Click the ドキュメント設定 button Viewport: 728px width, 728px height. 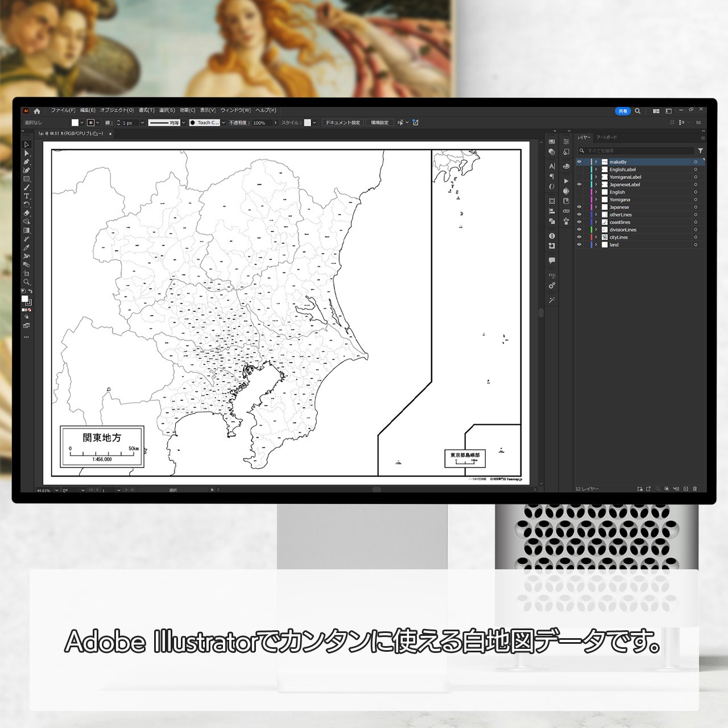click(342, 123)
